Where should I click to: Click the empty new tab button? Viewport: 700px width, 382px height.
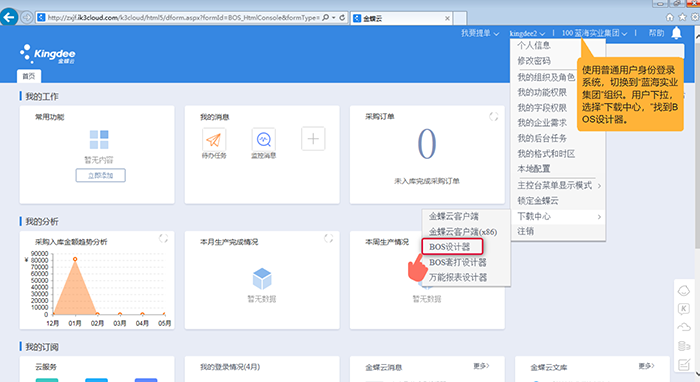460,18
